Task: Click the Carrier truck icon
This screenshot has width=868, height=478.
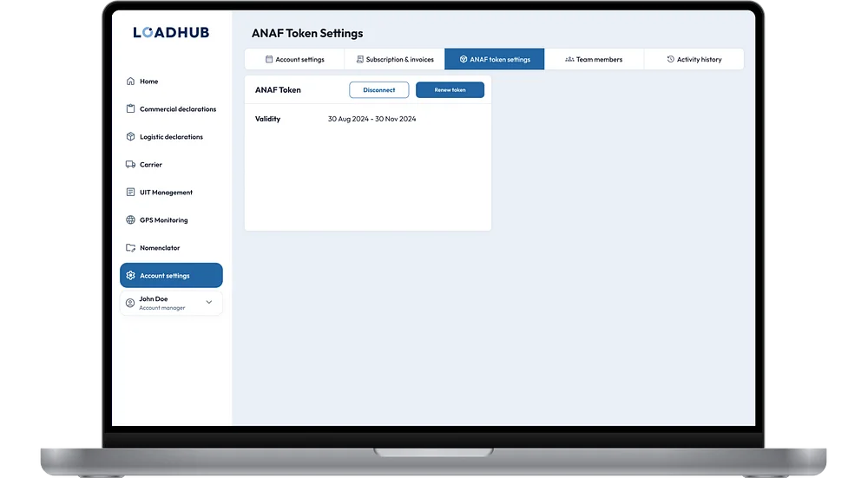Action: (131, 164)
